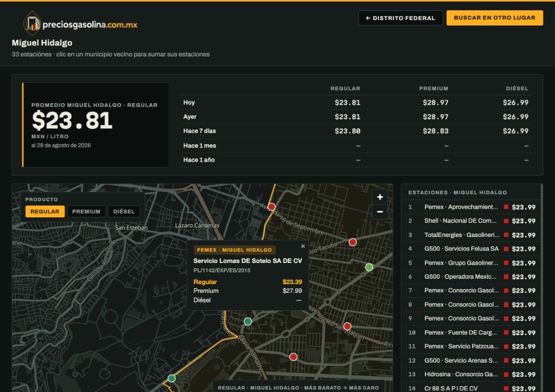
Task: Click the Ayer Diésel price $26.99
Action: coord(515,117)
